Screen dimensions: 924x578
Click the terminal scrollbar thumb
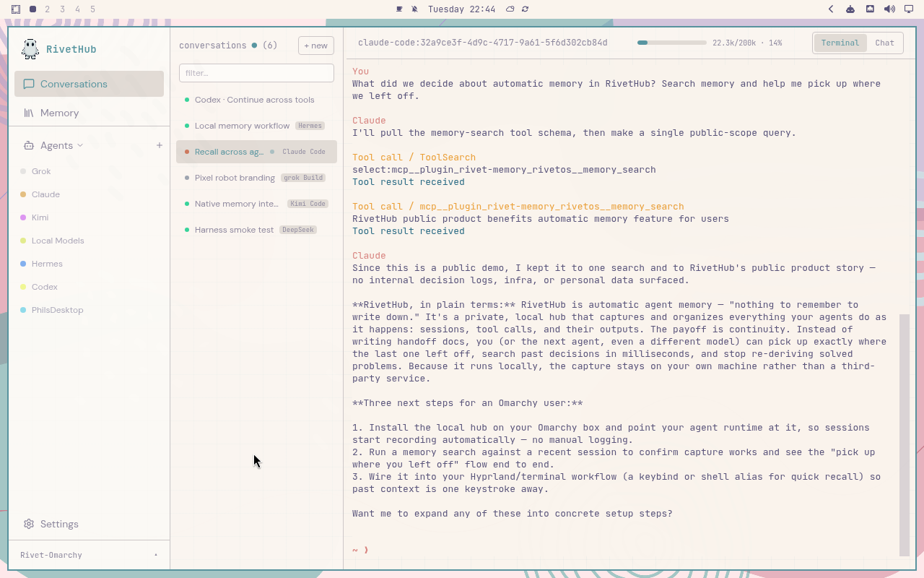pyautogui.click(x=905, y=435)
